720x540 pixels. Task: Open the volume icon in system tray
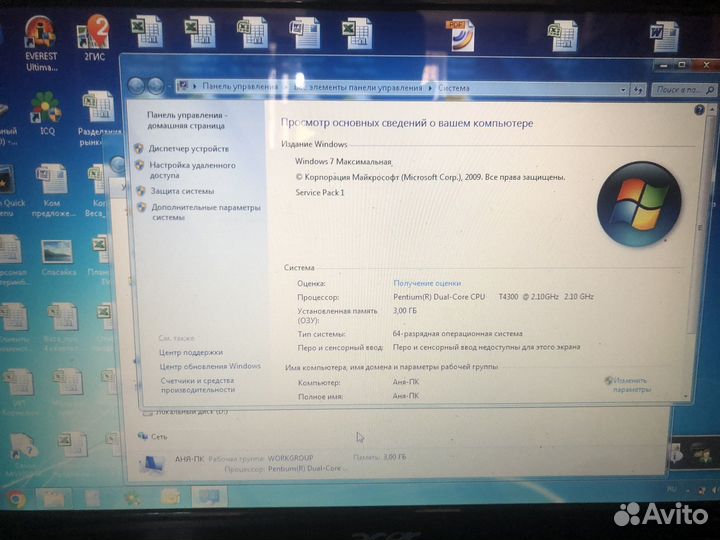715,491
